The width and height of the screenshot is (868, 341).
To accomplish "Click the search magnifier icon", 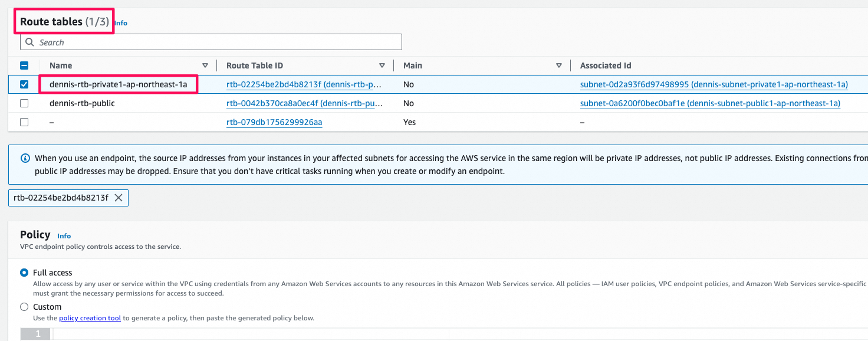I will 29,41.
